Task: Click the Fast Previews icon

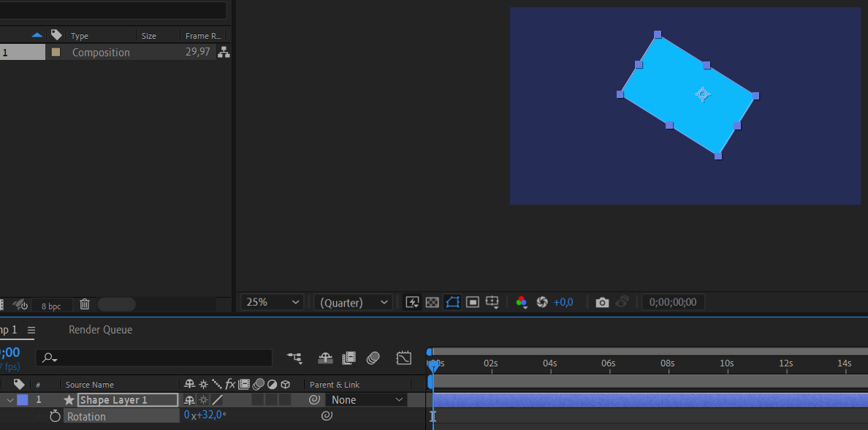Action: [412, 302]
